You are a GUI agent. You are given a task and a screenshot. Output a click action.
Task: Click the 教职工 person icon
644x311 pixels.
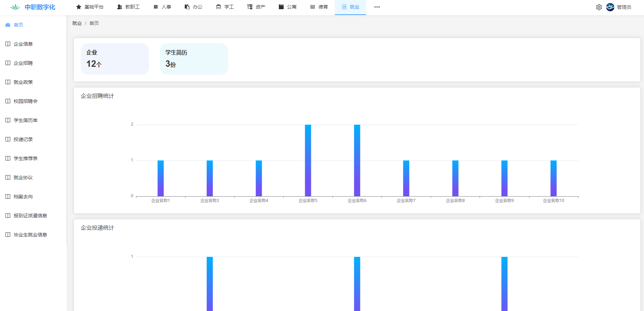point(120,7)
